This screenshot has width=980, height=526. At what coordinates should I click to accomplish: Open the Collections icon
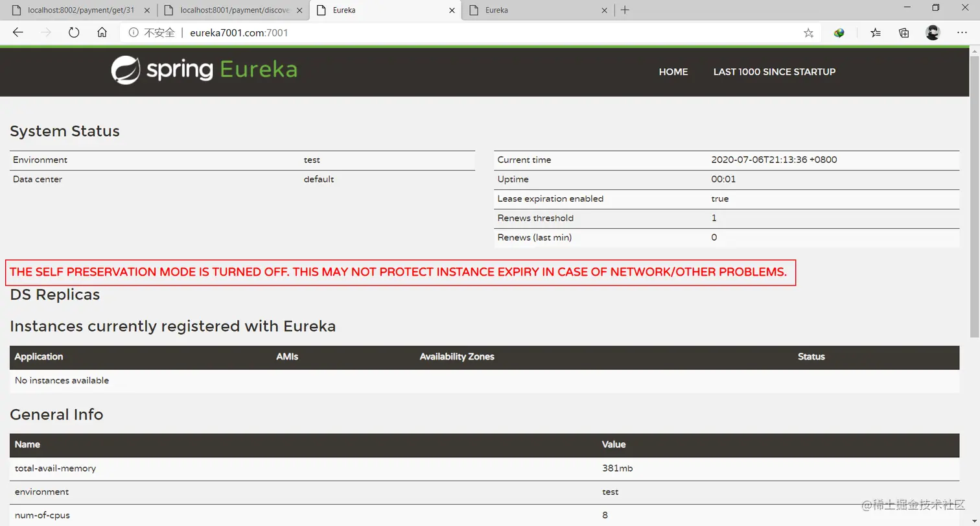pos(904,32)
